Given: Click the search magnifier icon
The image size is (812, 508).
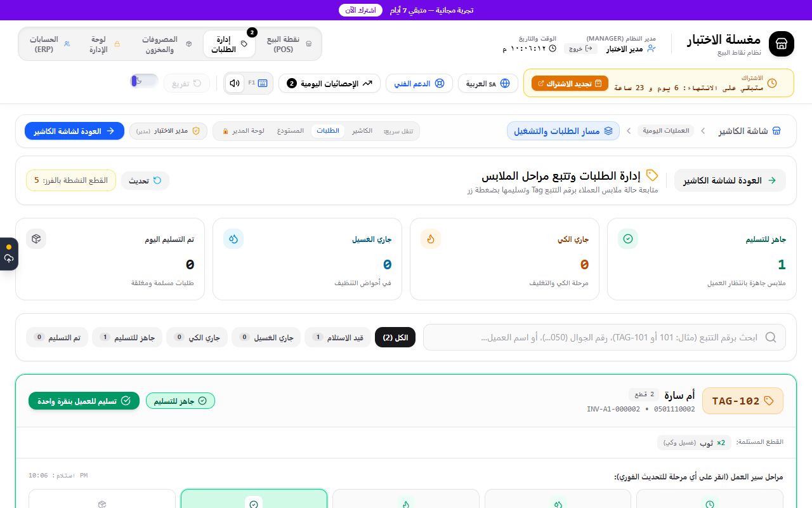Looking at the screenshot, I should (771, 337).
